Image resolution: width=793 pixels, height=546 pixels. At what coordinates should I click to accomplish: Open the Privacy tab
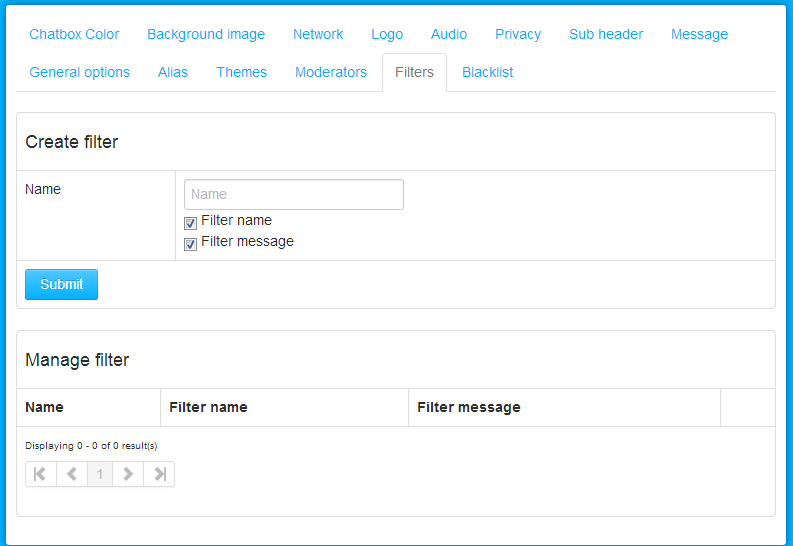click(518, 34)
